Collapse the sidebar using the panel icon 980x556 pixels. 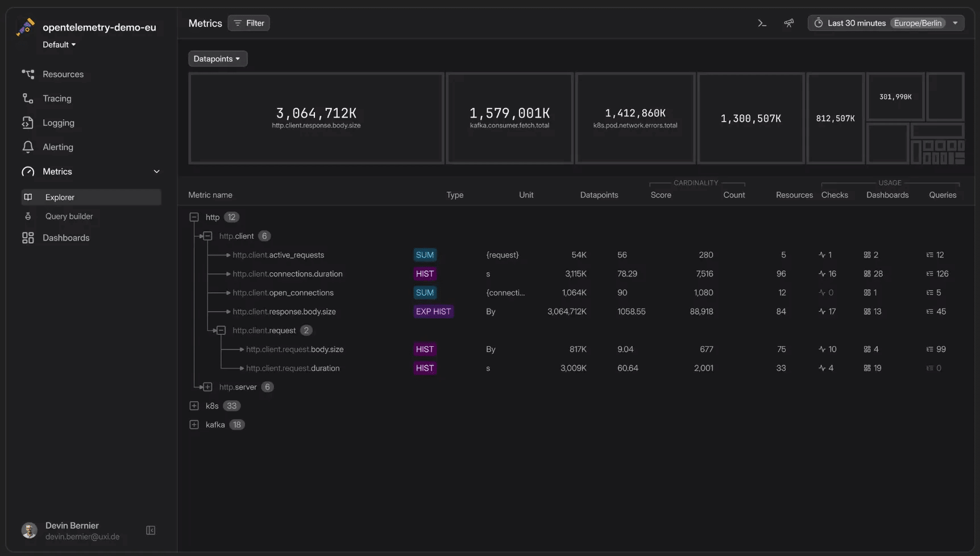click(150, 530)
